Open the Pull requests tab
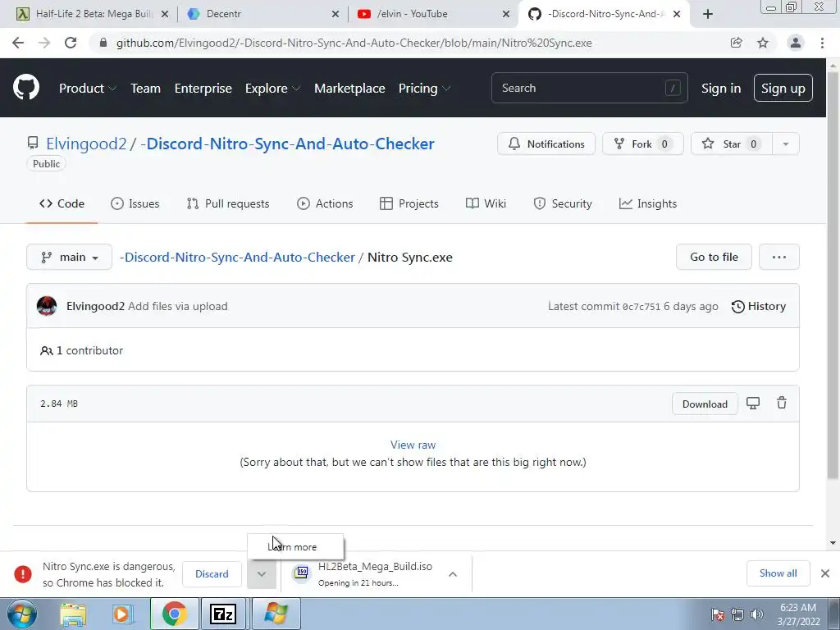This screenshot has width=840, height=630. coord(228,203)
